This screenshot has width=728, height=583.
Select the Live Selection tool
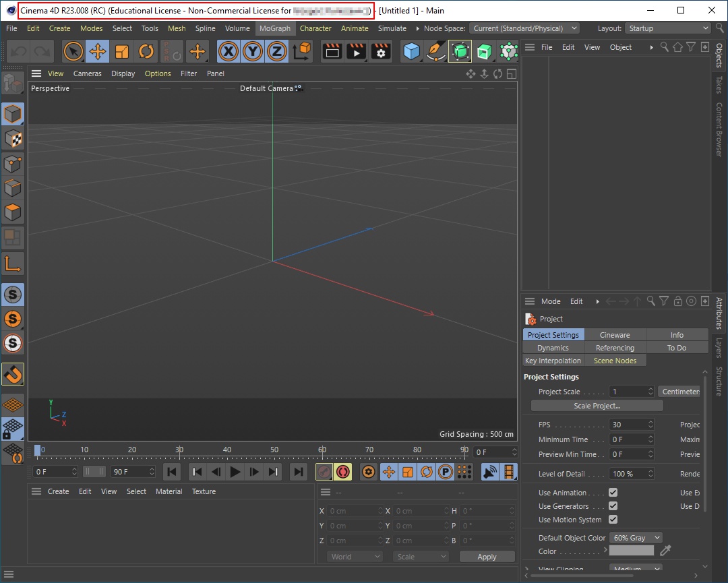pos(73,51)
